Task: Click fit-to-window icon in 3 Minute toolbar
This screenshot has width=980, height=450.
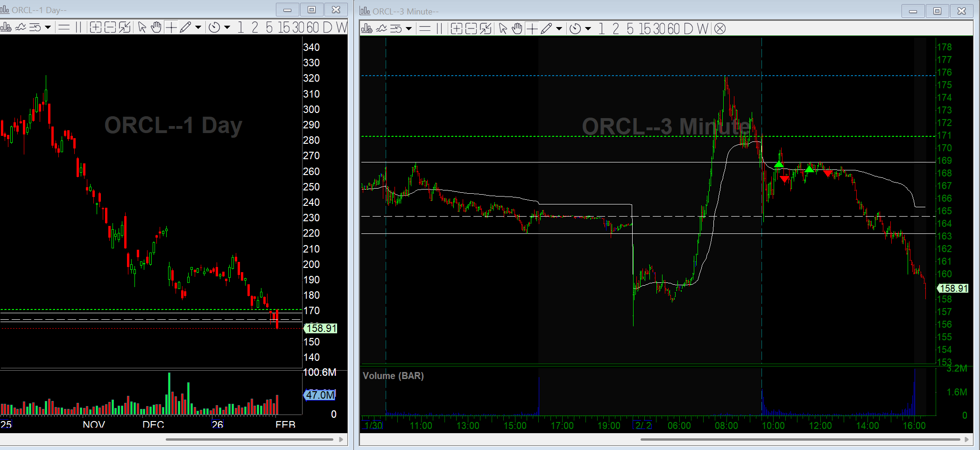Action: pyautogui.click(x=486, y=28)
